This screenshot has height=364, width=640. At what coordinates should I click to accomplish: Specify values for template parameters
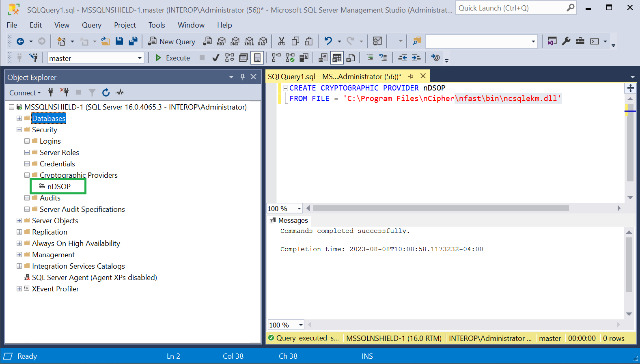point(435,58)
